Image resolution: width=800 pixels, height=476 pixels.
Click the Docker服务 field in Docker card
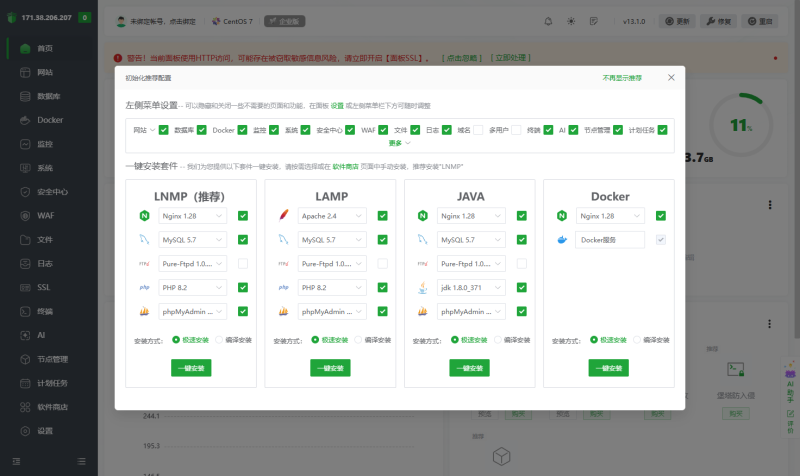click(x=610, y=240)
